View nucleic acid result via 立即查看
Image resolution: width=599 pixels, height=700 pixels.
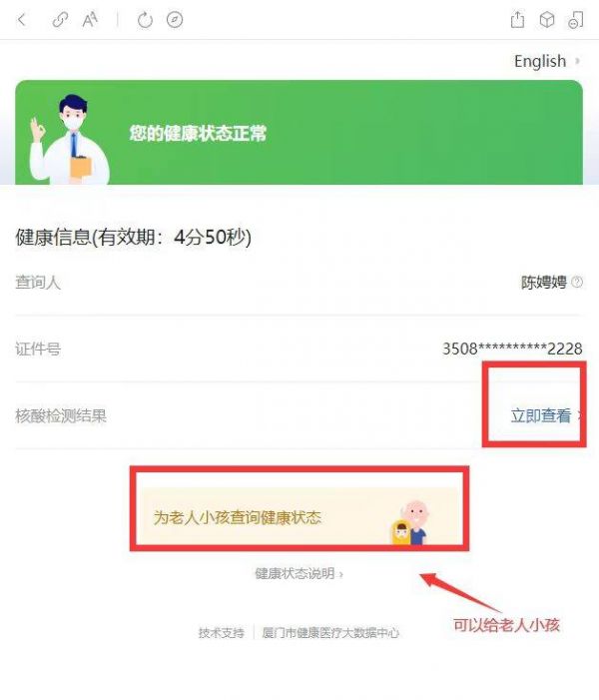tap(541, 415)
